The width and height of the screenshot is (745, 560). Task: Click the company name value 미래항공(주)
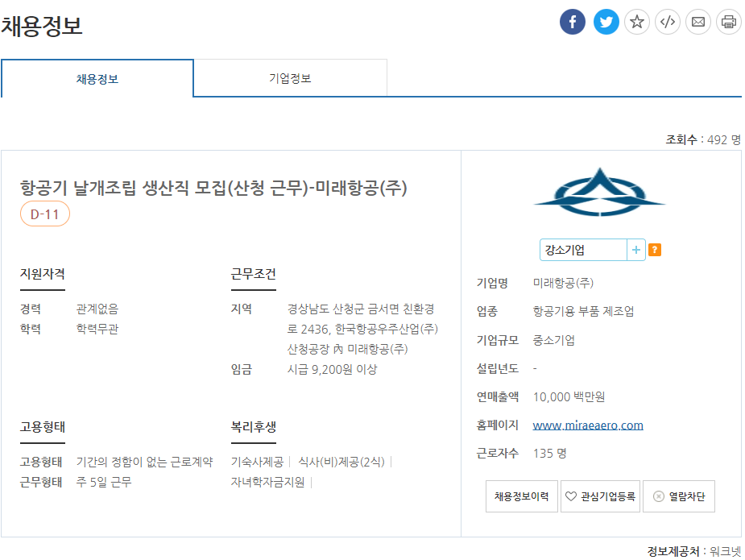point(563,284)
